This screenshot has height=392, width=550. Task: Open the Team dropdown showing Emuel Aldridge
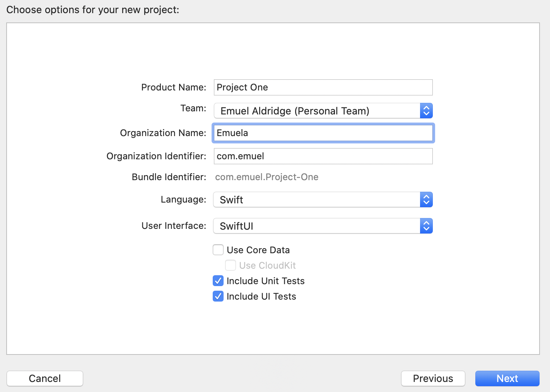[x=316, y=111]
